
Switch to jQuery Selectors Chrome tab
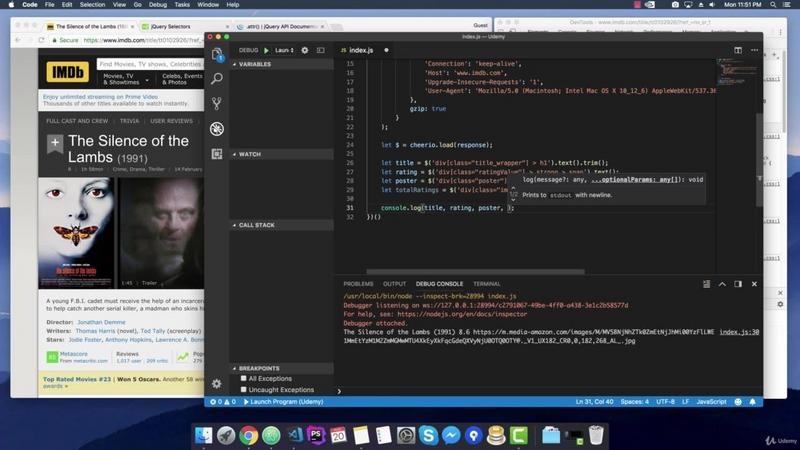pyautogui.click(x=184, y=27)
